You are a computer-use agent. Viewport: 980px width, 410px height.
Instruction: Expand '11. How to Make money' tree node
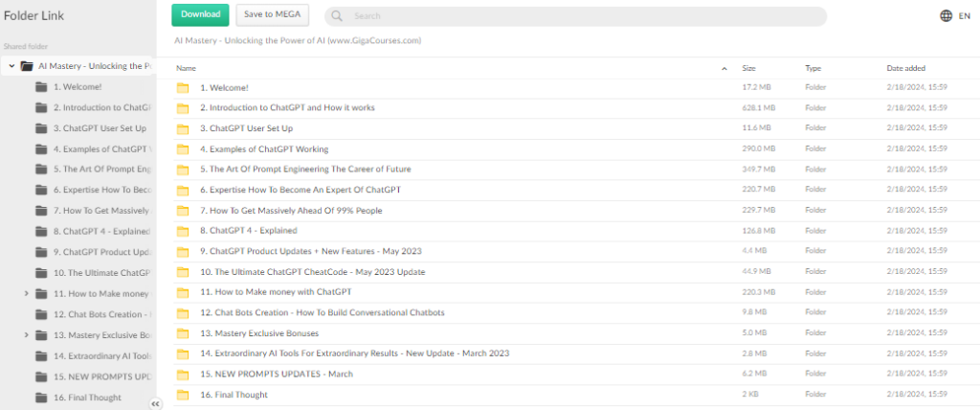pyautogui.click(x=27, y=293)
